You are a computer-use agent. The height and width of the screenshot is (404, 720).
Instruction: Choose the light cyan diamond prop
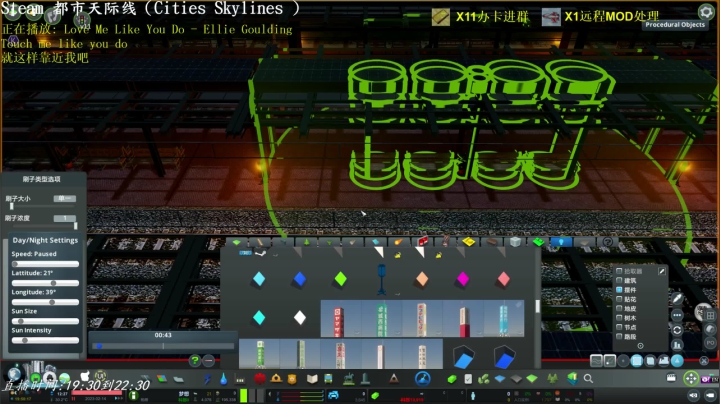point(259,279)
